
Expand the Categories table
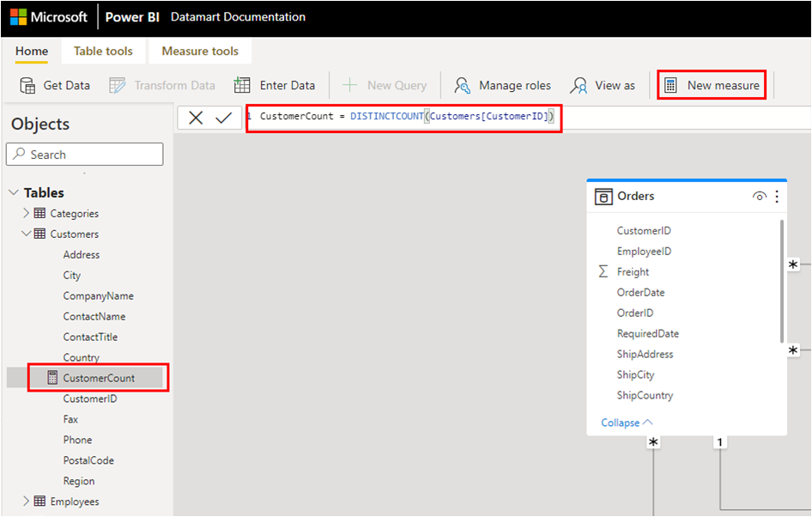(26, 213)
